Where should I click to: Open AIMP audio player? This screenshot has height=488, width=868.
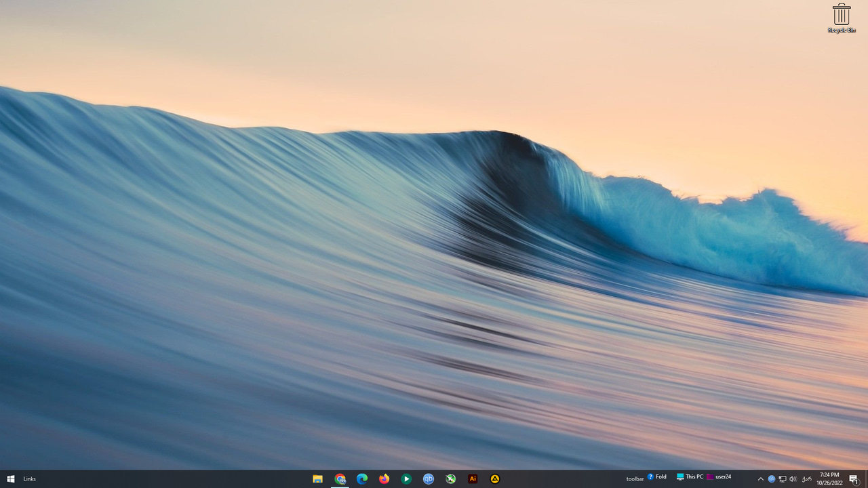(x=494, y=479)
